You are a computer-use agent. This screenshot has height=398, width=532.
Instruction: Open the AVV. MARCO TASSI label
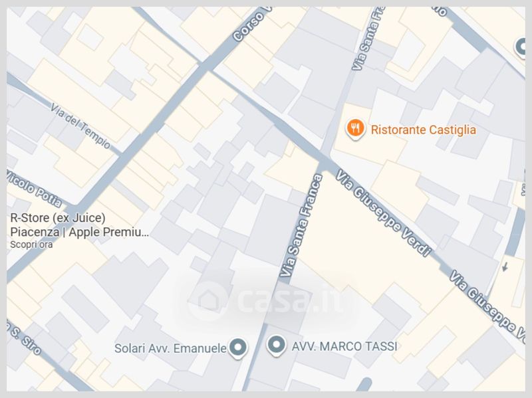coord(344,346)
